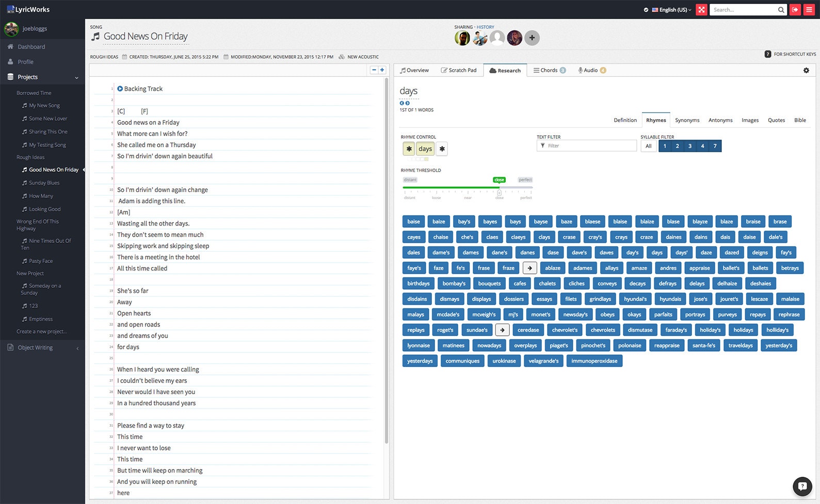820x504 pixels.
Task: Click the lyrics editor scrollbar
Action: (x=387, y=261)
